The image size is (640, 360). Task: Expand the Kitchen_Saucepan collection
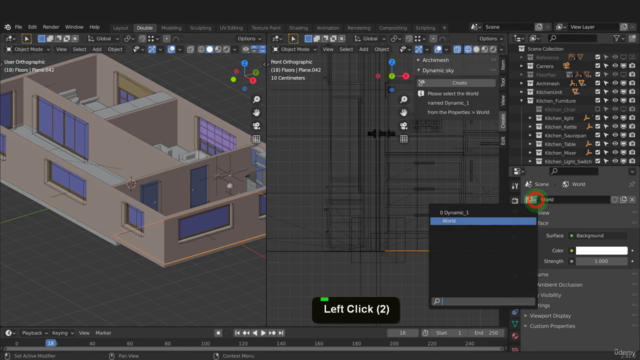530,136
